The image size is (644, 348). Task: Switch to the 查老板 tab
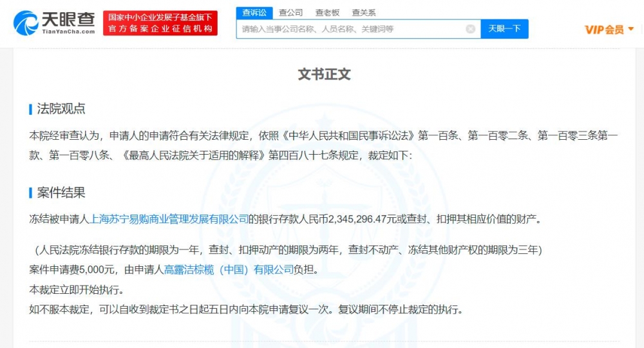[x=327, y=13]
